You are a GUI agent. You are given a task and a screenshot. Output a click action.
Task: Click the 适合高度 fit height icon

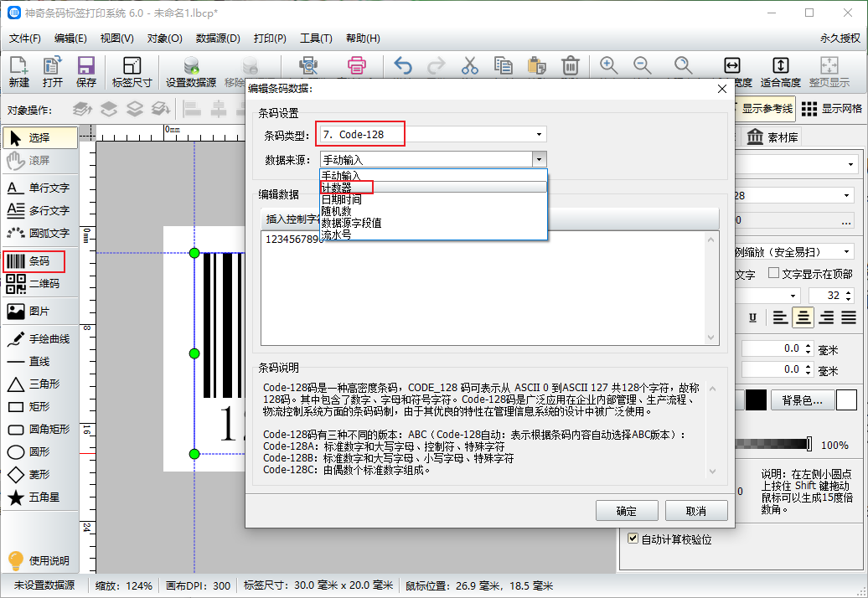(x=781, y=72)
